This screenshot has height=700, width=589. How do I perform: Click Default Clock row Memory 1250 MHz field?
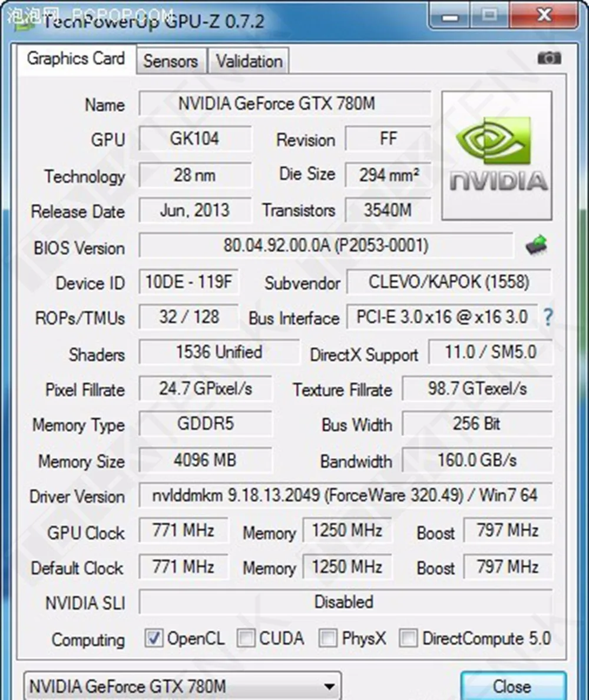coord(348,568)
